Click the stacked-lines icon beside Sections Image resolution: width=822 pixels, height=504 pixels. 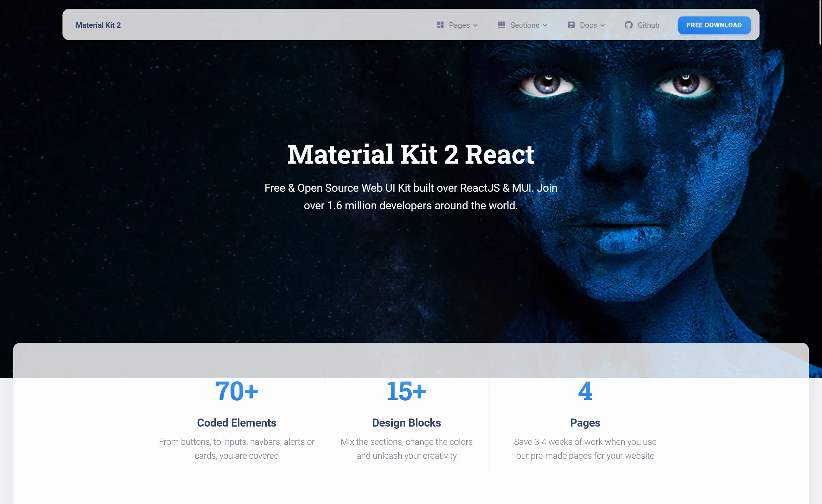click(x=501, y=25)
